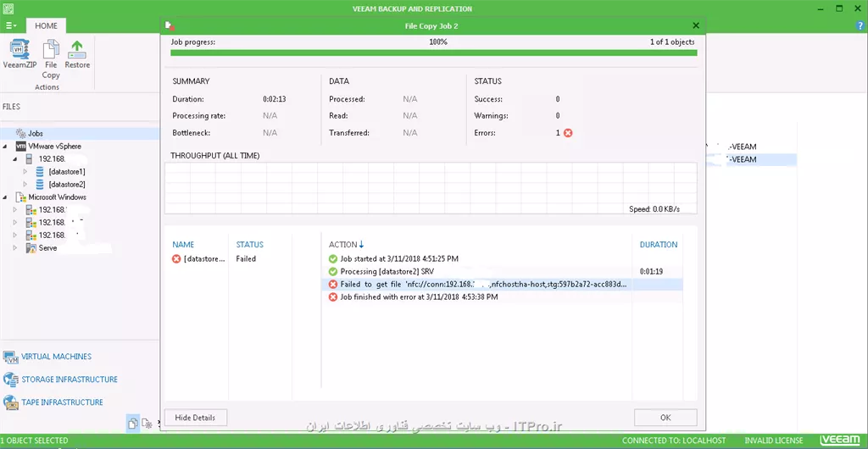This screenshot has height=449, width=868.
Task: Sort by the ACTION column header
Action: pyautogui.click(x=346, y=244)
